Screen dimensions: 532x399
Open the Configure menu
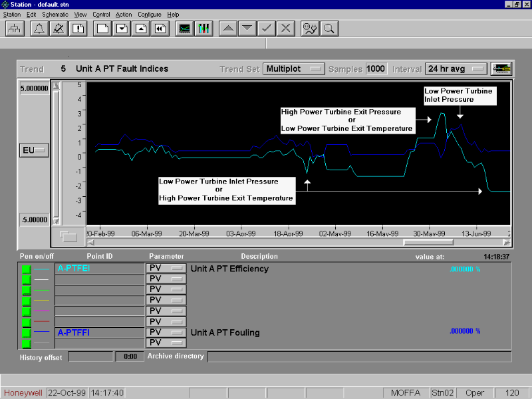tap(150, 15)
